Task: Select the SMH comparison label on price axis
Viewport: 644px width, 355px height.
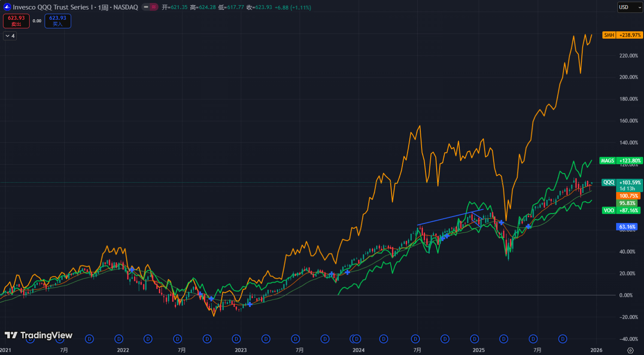Action: (x=609, y=35)
